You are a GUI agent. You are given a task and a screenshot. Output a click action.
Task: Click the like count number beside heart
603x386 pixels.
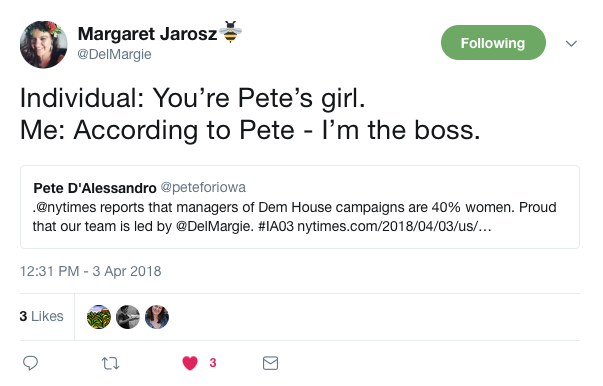(213, 363)
